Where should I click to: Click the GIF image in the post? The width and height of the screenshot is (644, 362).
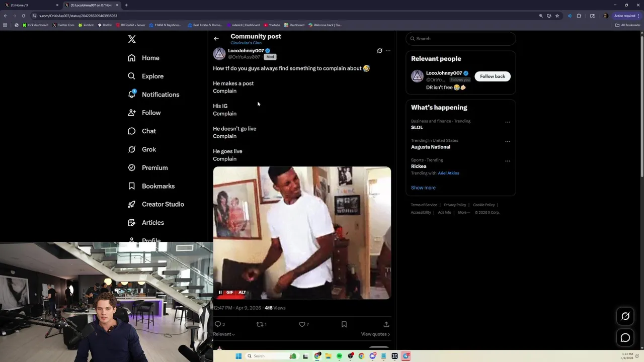click(302, 233)
